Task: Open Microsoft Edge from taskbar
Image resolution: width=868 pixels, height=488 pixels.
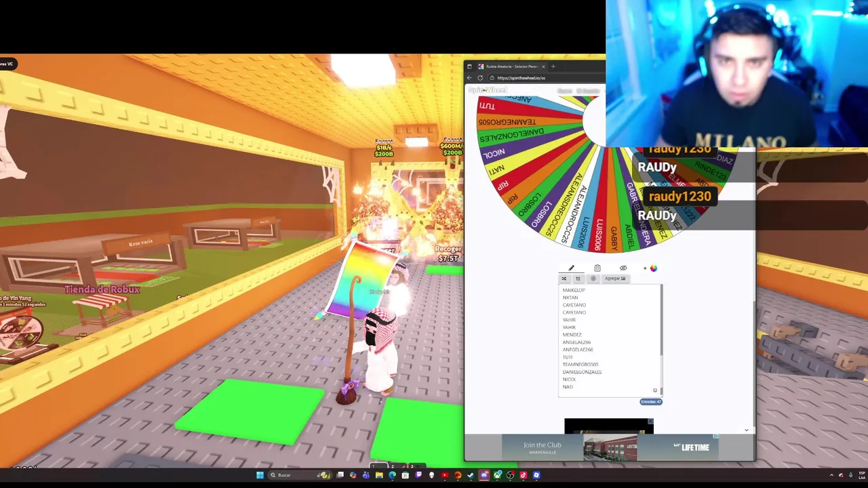Action: pos(392,475)
